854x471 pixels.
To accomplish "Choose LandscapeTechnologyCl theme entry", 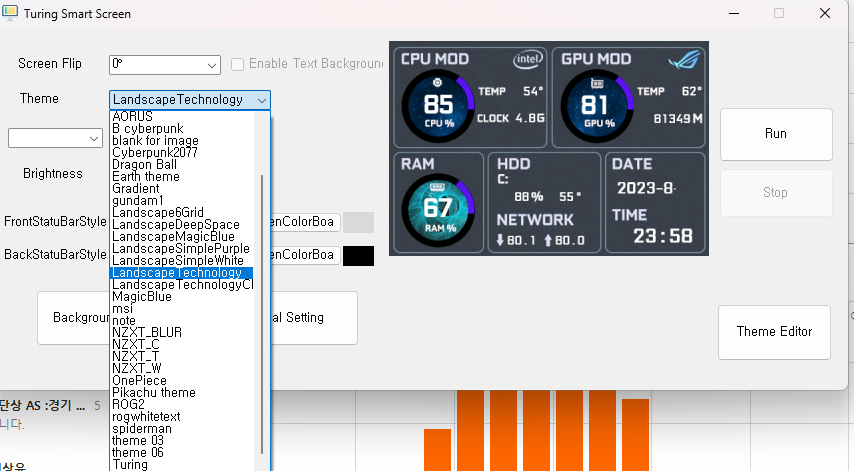I will click(x=182, y=284).
